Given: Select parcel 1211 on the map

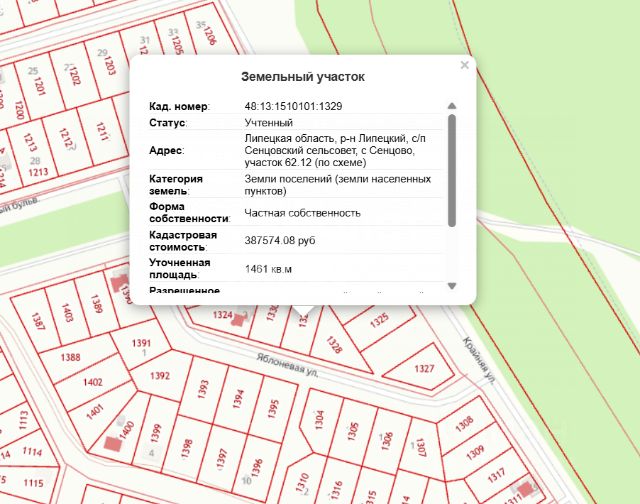Looking at the screenshot, I should [x=102, y=131].
